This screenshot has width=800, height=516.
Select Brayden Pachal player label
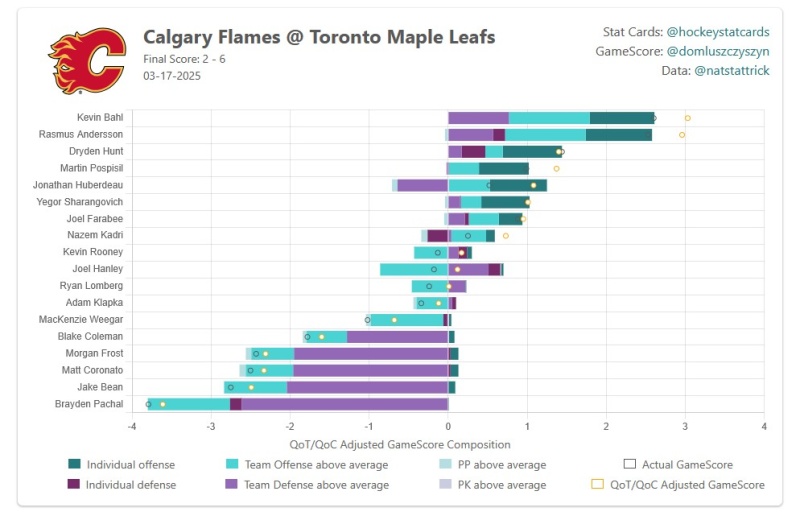[90, 404]
